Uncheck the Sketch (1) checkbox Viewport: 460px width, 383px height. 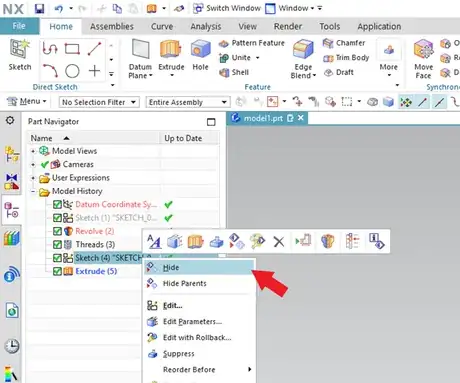click(57, 218)
